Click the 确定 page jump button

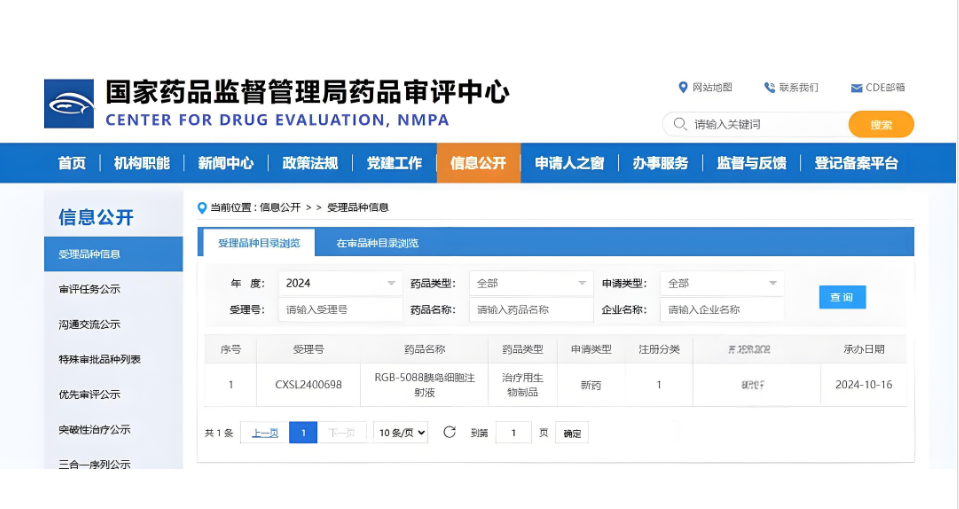click(x=572, y=433)
